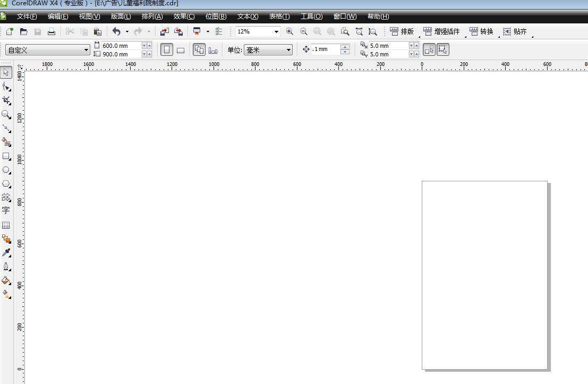Click the Zoom In magnifier icon
Screen dimensions: 588x384
[x=289, y=32]
